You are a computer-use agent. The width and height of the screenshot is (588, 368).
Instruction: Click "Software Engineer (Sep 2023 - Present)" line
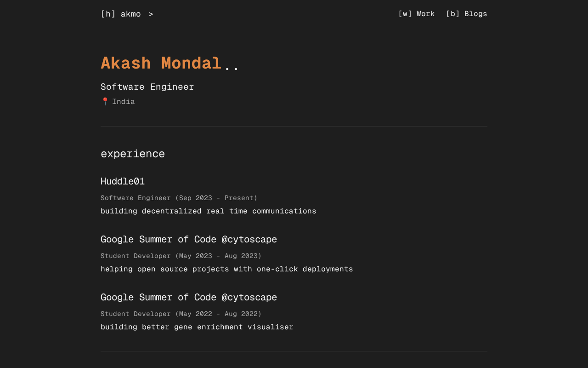(179, 198)
